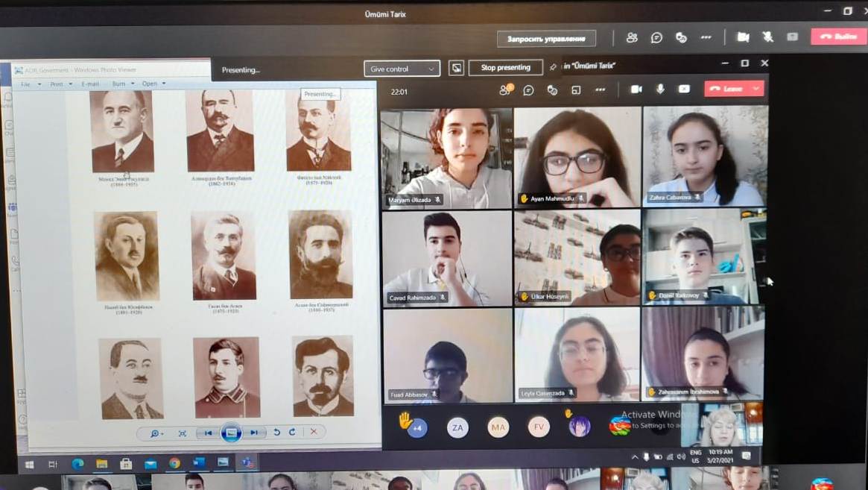Screen dimensions: 868x490
Task: Click the actual size button in Photo Viewer
Action: (x=182, y=433)
